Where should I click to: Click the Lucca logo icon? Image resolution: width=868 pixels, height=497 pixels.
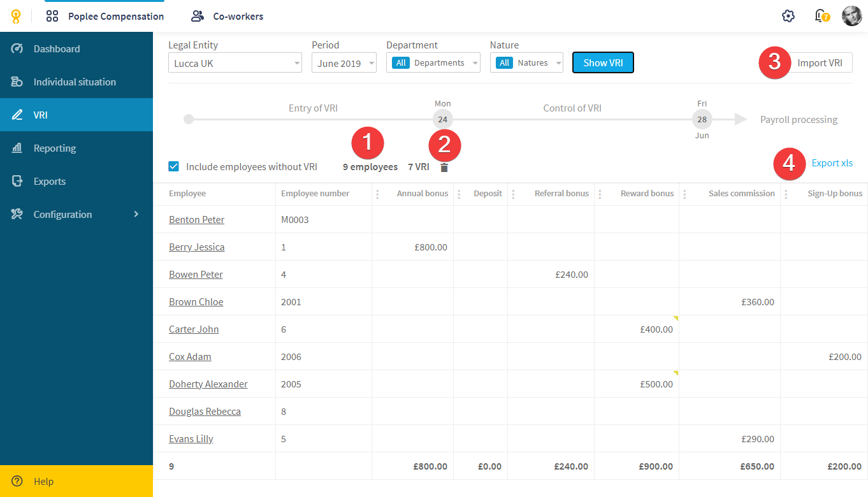tap(16, 17)
